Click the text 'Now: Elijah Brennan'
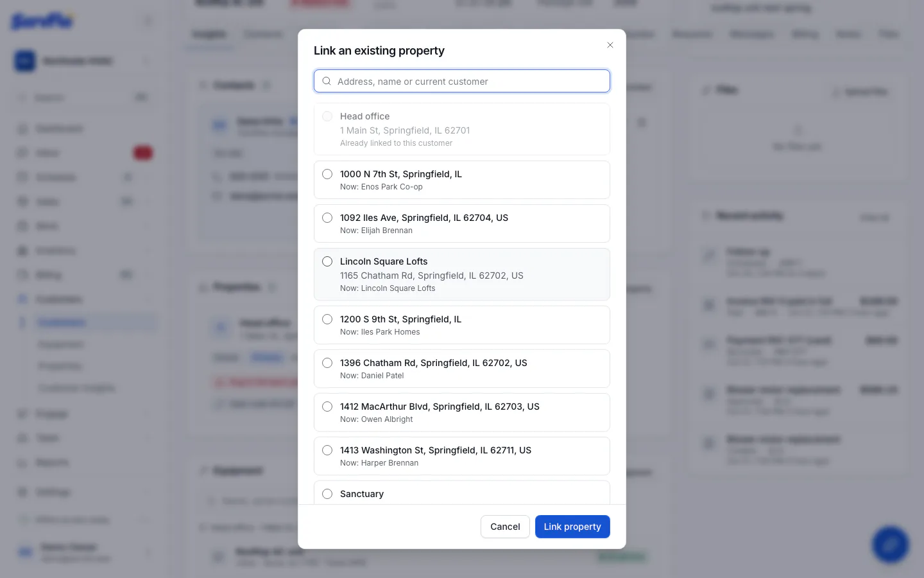 (376, 231)
